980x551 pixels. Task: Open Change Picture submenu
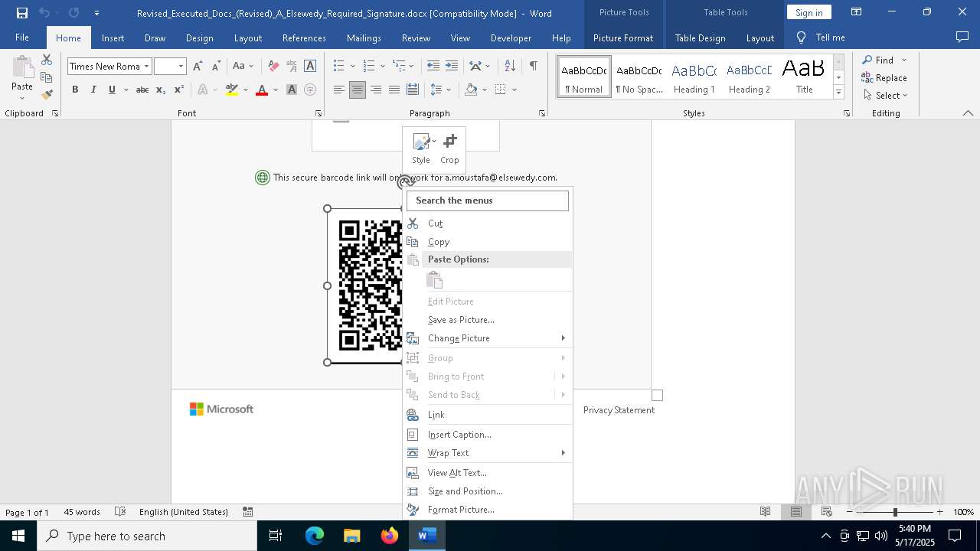pyautogui.click(x=488, y=338)
